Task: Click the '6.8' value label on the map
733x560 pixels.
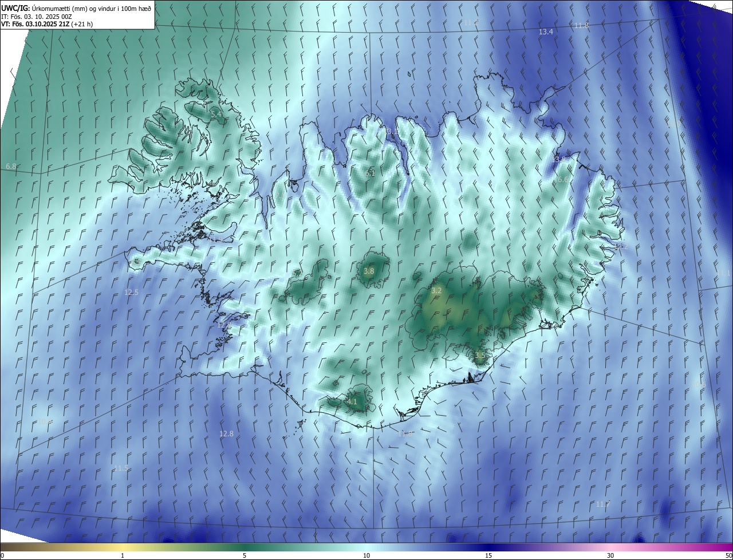Action: [x=11, y=166]
